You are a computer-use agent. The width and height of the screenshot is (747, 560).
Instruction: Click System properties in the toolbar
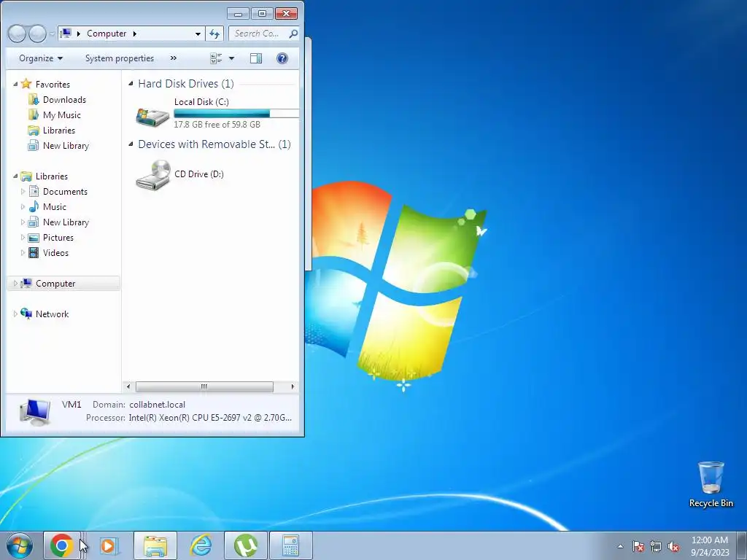120,58
